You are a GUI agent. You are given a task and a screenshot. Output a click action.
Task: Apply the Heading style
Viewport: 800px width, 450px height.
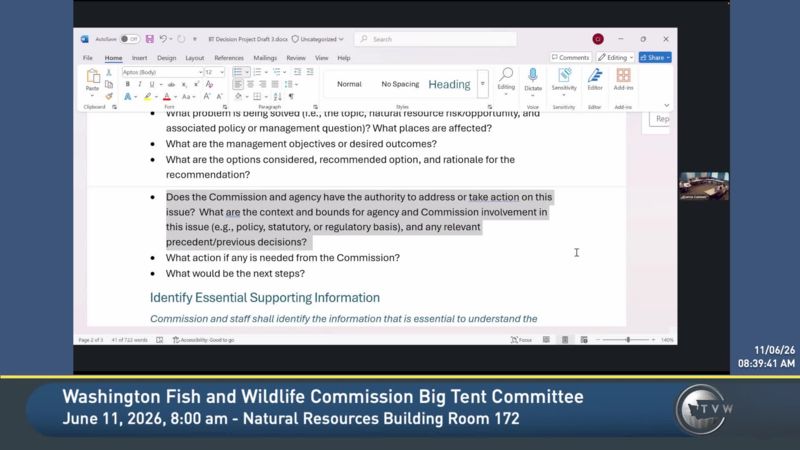coord(449,84)
